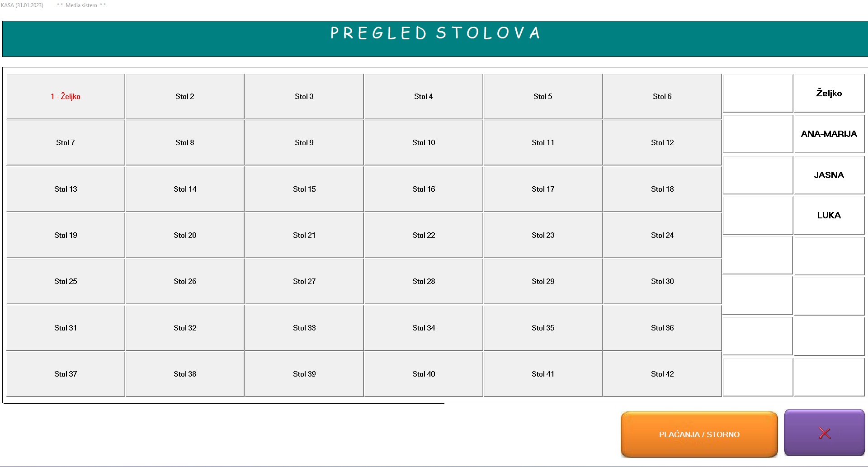
Task: Tap the Stol 6 table button
Action: (662, 97)
